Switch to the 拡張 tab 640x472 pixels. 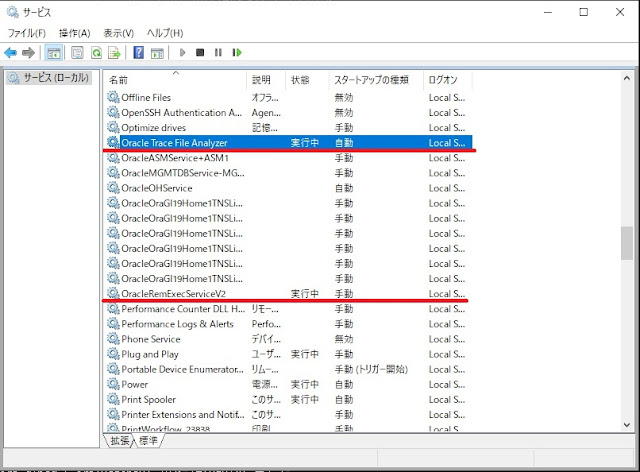120,441
